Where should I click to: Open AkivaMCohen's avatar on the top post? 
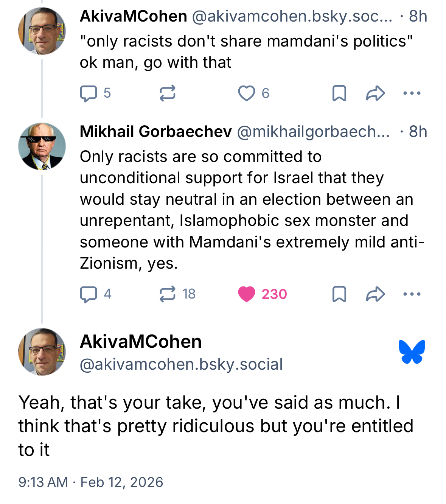point(42,31)
